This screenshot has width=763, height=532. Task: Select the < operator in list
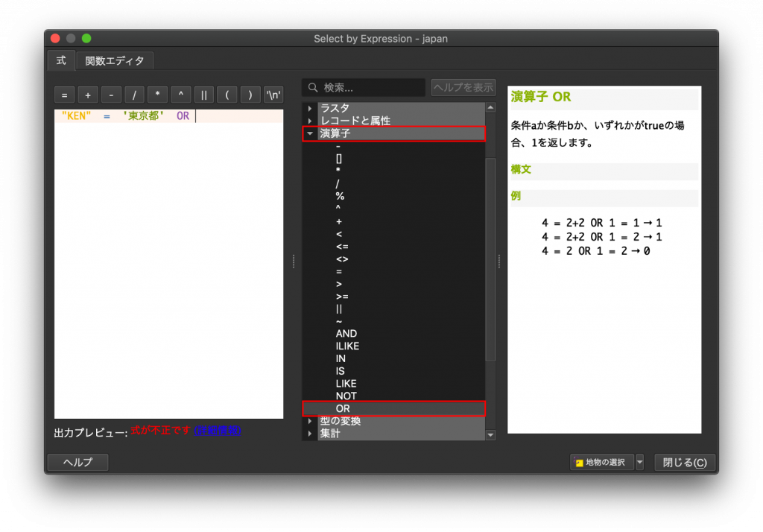coord(339,234)
